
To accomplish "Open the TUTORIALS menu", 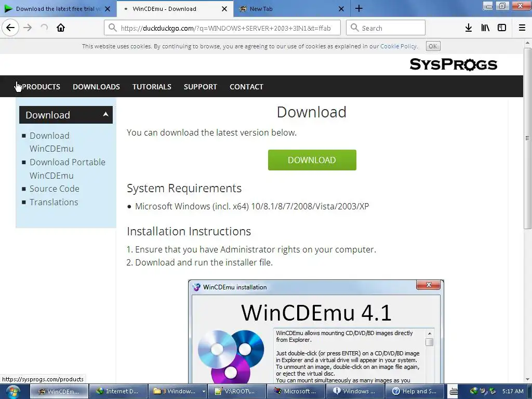I will pyautogui.click(x=152, y=87).
